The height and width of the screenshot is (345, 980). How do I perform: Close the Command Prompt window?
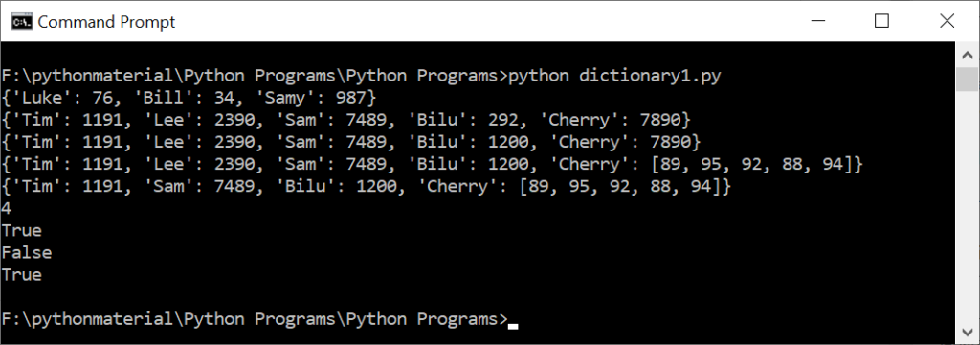click(x=947, y=21)
